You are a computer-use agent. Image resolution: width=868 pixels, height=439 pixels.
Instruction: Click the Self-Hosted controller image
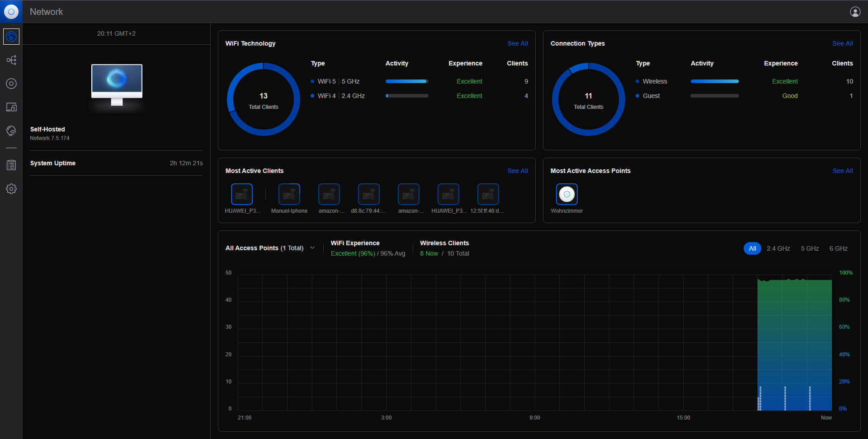coord(117,85)
